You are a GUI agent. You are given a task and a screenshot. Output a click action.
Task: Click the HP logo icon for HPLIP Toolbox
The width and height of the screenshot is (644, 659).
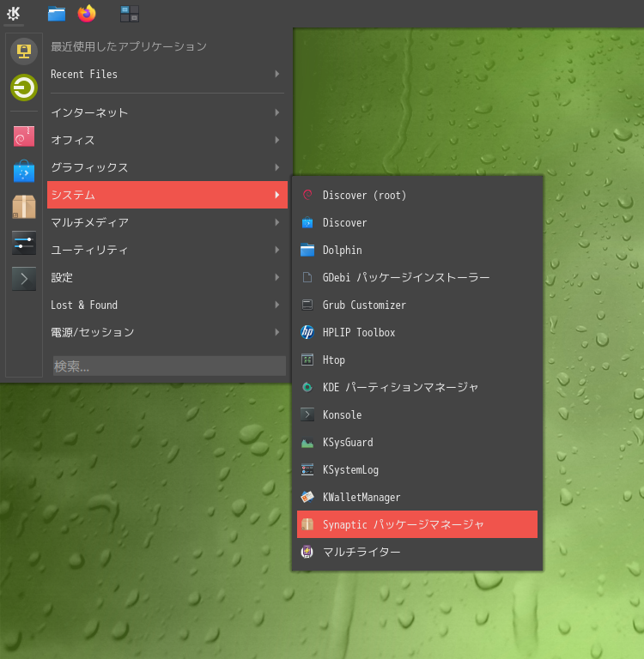(307, 332)
